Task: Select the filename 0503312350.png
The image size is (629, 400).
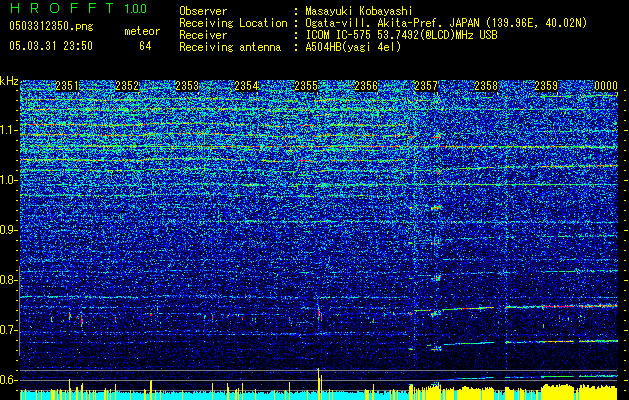Action: (51, 27)
